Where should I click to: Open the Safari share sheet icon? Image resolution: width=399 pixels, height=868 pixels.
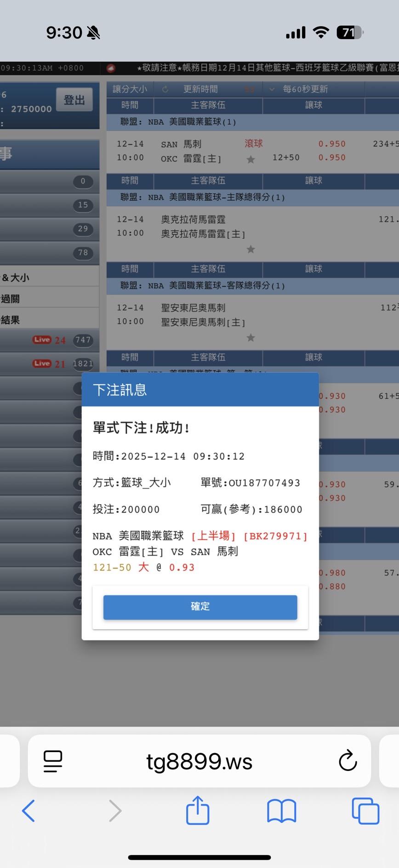(198, 811)
